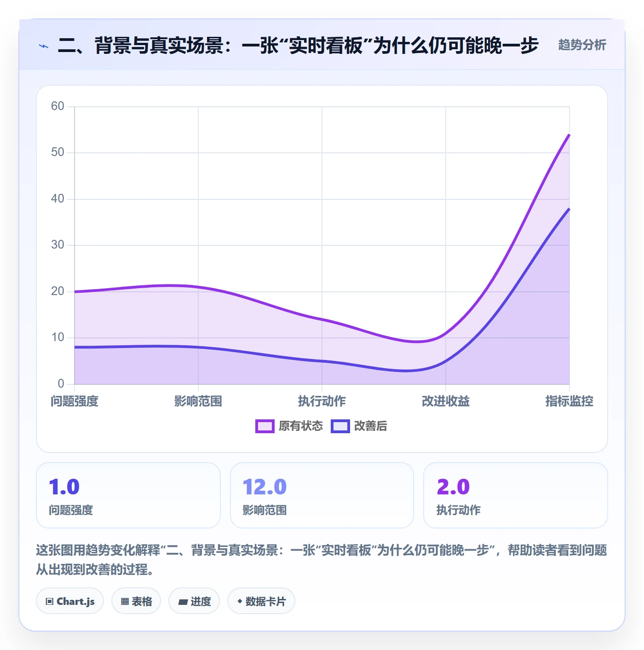Click the 10 y-axis value
The height and width of the screenshot is (650, 644).
[x=57, y=337]
